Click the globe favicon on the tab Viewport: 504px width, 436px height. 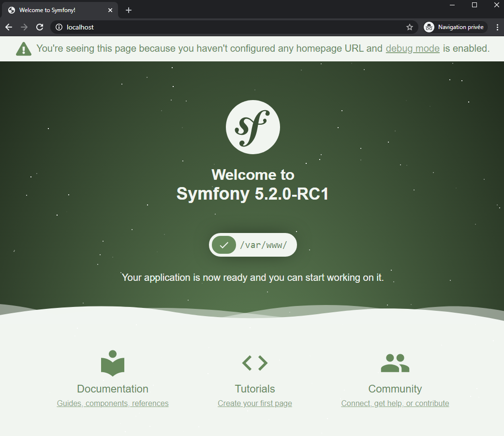click(x=12, y=10)
